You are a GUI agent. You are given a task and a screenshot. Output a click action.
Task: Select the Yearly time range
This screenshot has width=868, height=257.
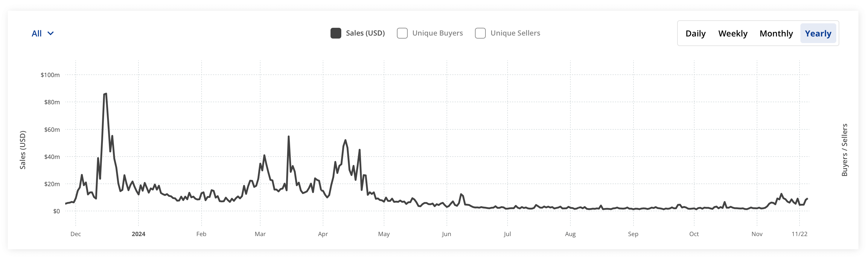[818, 33]
